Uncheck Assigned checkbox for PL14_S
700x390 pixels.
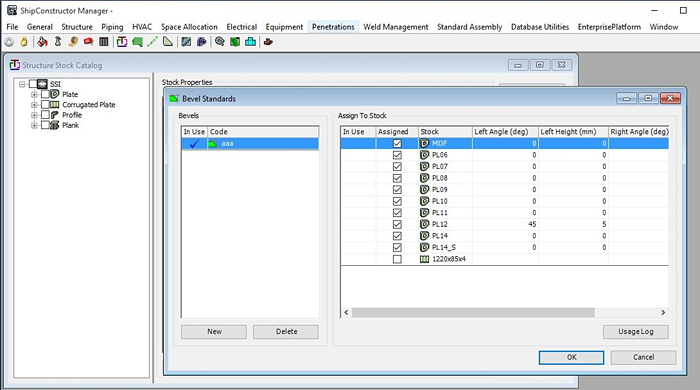pyautogui.click(x=397, y=247)
